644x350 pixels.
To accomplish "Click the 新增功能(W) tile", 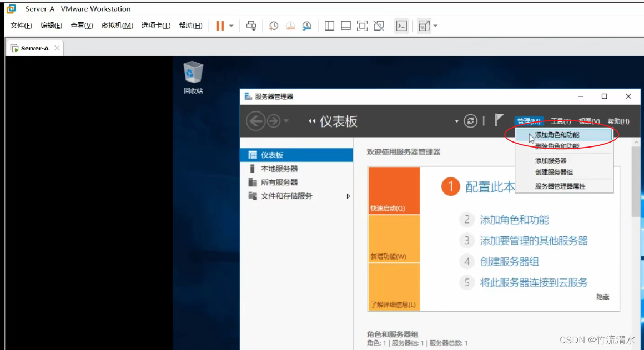I will click(x=394, y=239).
